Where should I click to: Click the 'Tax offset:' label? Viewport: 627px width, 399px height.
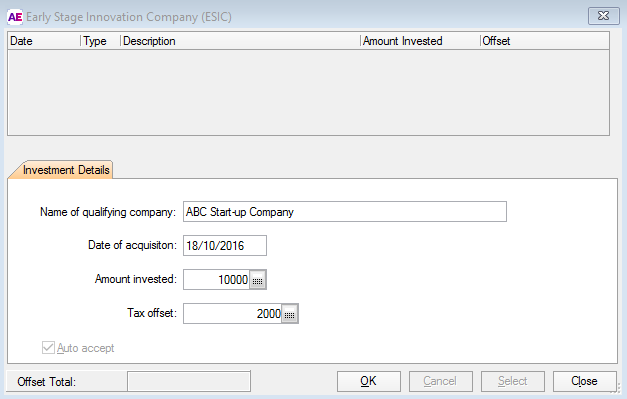(152, 313)
